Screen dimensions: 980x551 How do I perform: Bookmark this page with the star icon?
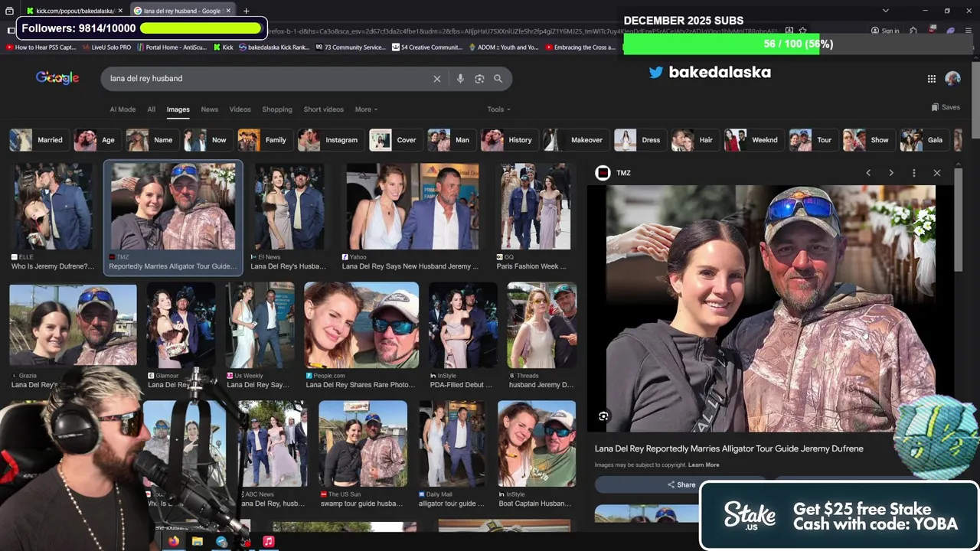pos(802,31)
